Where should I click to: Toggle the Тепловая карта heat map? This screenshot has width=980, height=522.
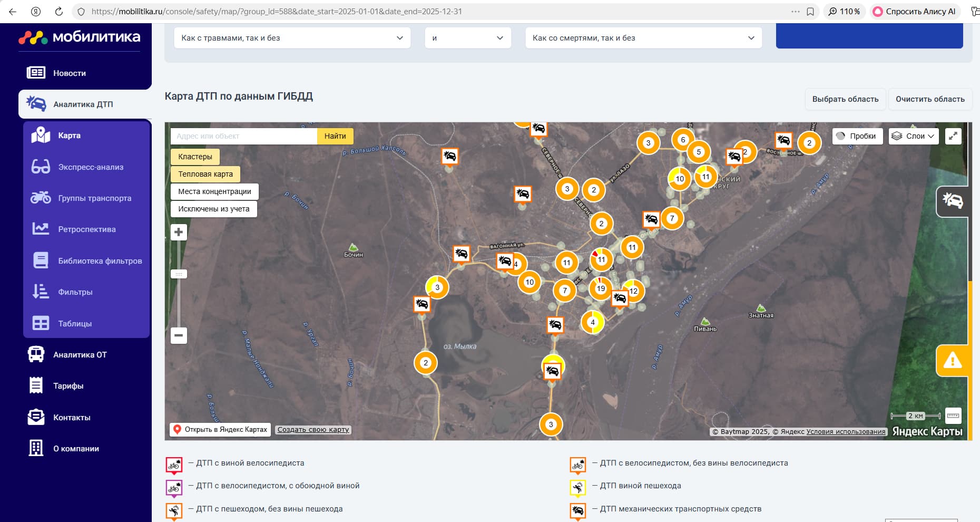pyautogui.click(x=205, y=174)
